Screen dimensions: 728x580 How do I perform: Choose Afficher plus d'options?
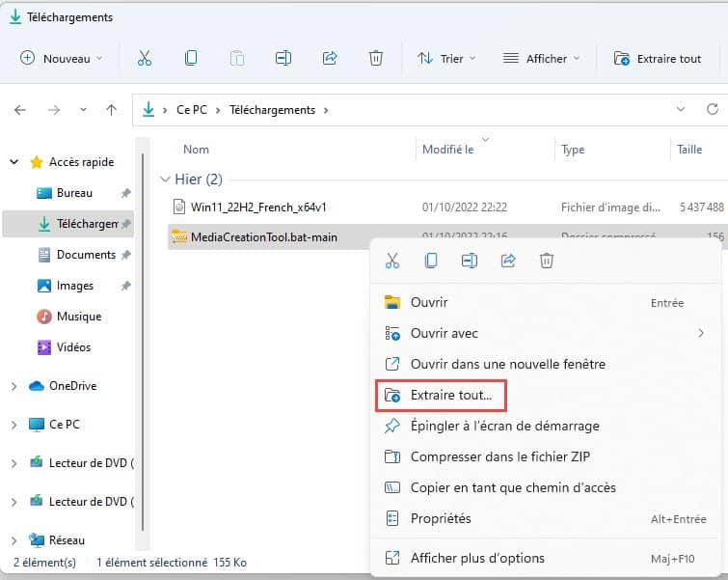coord(546,558)
